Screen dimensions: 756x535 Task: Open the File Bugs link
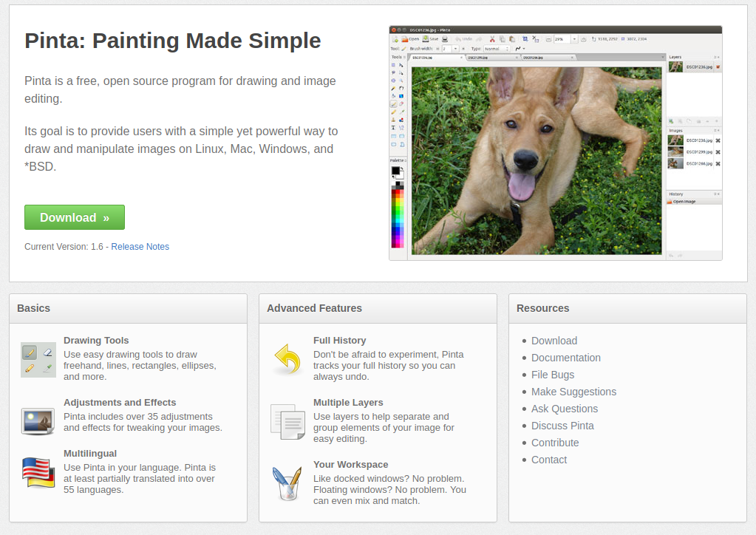[553, 375]
